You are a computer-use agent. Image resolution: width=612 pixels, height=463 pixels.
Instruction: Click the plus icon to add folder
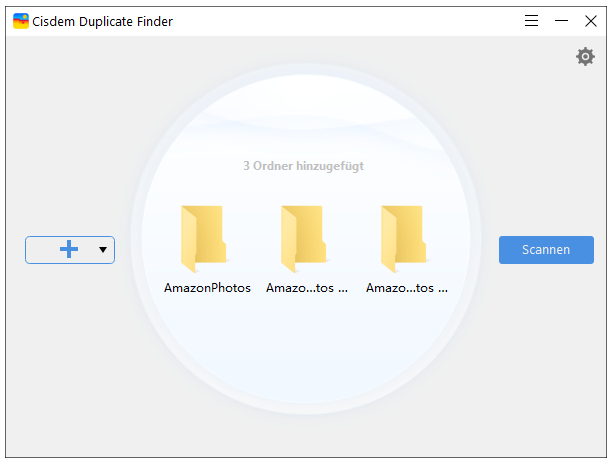click(x=69, y=249)
